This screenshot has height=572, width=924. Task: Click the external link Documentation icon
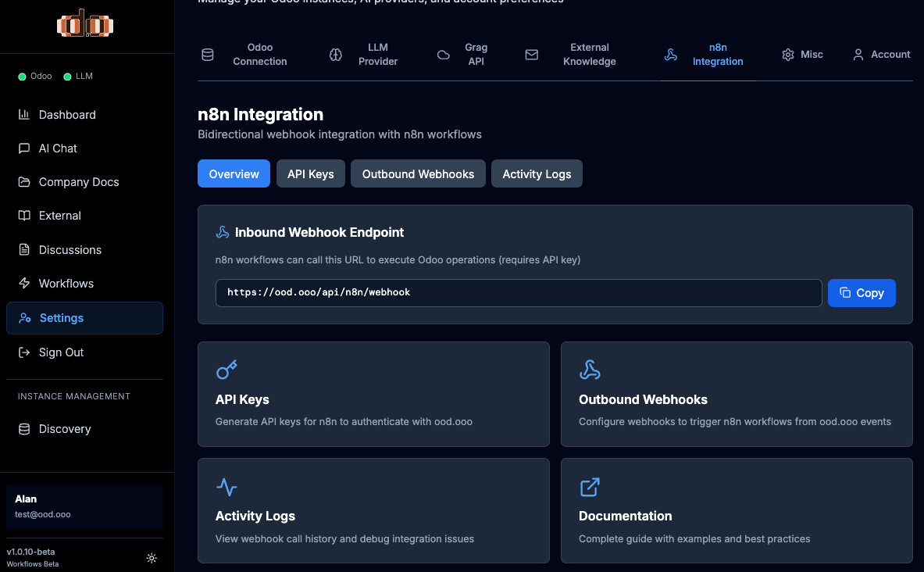(x=590, y=488)
